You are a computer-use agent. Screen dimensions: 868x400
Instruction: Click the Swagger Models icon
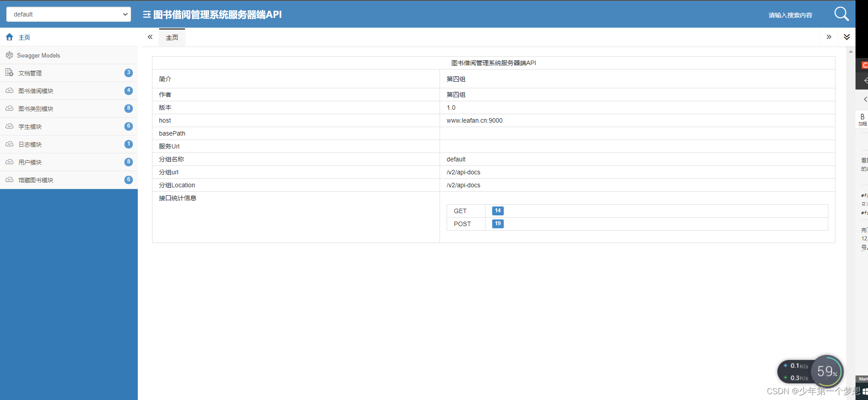tap(9, 55)
